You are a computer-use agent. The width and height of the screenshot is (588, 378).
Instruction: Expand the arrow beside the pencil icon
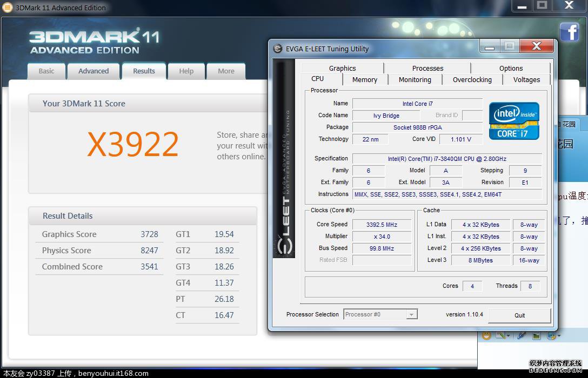click(508, 336)
